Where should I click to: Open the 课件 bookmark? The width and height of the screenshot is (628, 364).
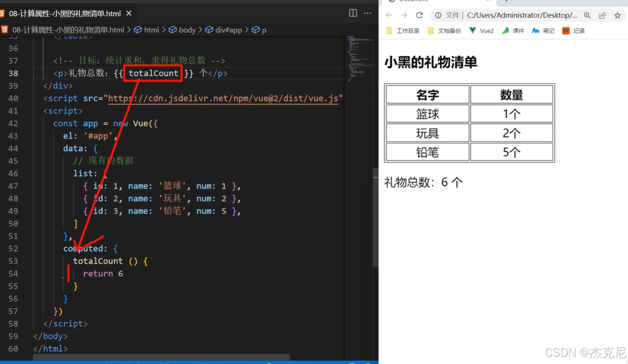click(513, 31)
